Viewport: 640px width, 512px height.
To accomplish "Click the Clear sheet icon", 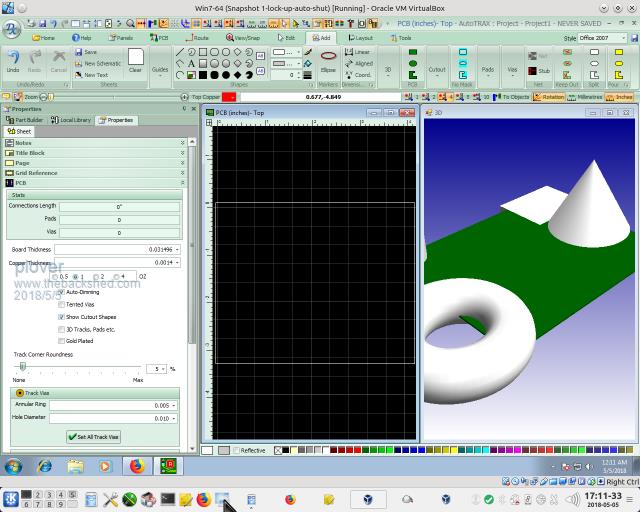I will click(x=135, y=58).
